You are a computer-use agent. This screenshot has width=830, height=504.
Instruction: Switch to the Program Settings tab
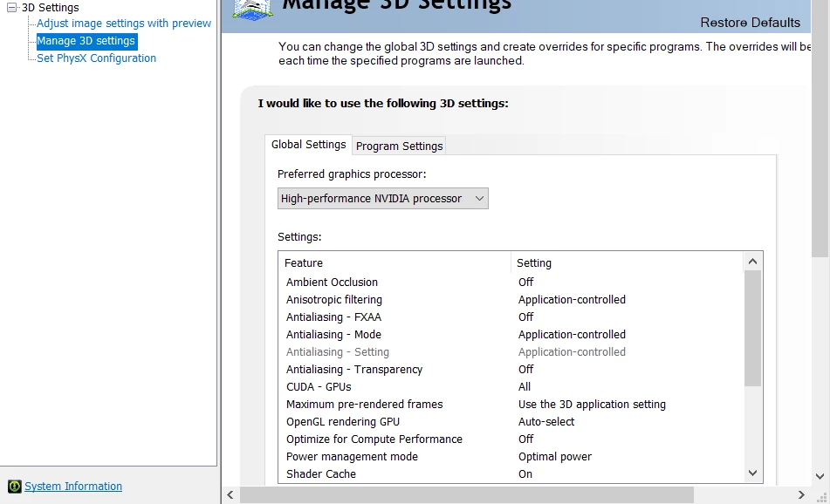(399, 146)
